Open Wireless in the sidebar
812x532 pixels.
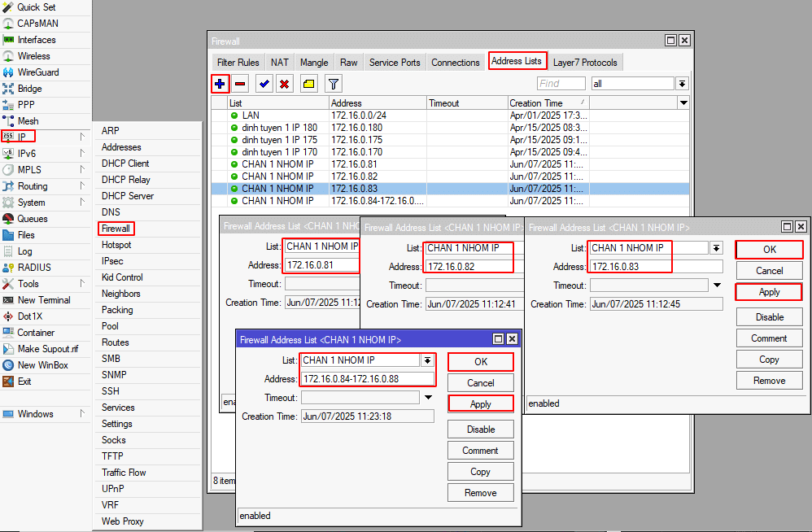[46, 56]
